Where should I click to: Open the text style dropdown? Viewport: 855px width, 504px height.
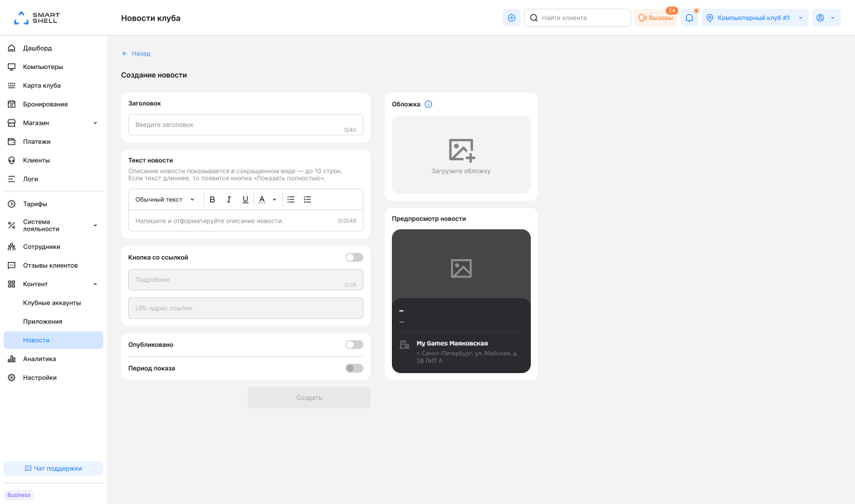click(165, 199)
